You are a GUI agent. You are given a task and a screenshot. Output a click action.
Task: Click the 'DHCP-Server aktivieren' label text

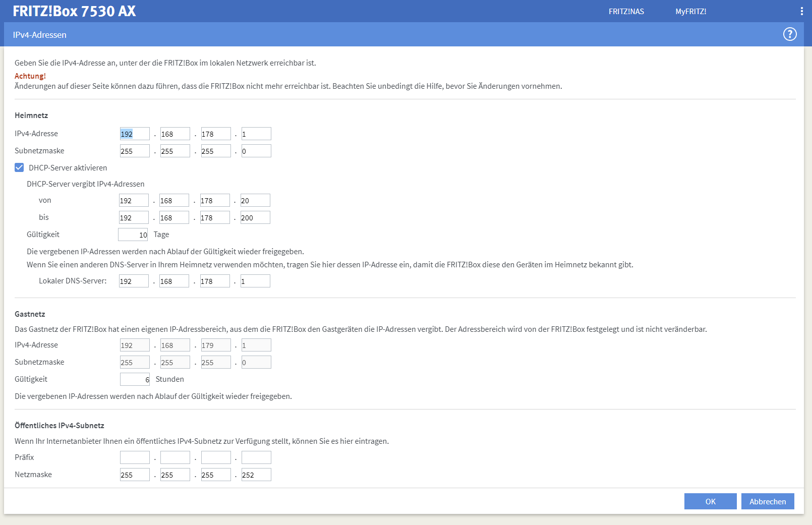68,168
